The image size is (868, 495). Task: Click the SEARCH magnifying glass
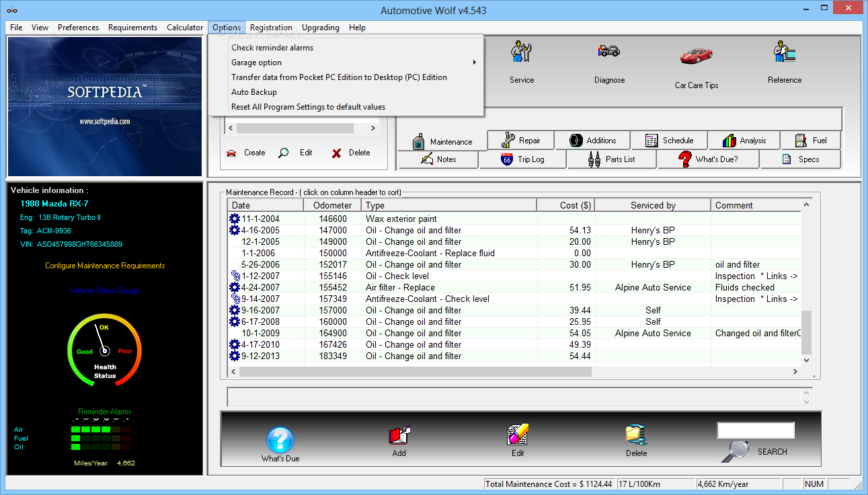click(x=736, y=451)
